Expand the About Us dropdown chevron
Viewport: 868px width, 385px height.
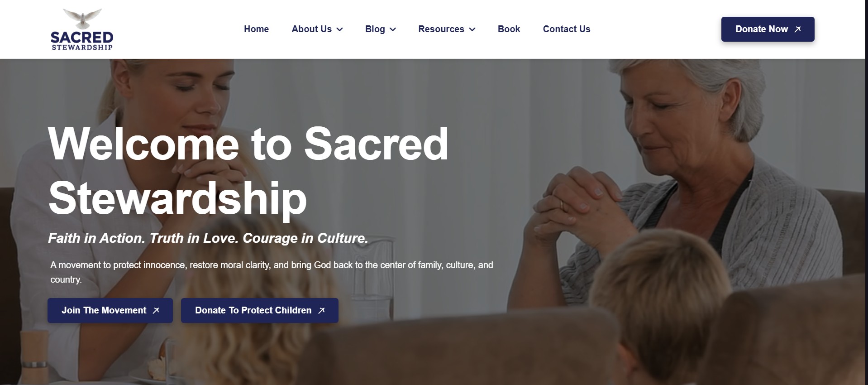click(340, 29)
